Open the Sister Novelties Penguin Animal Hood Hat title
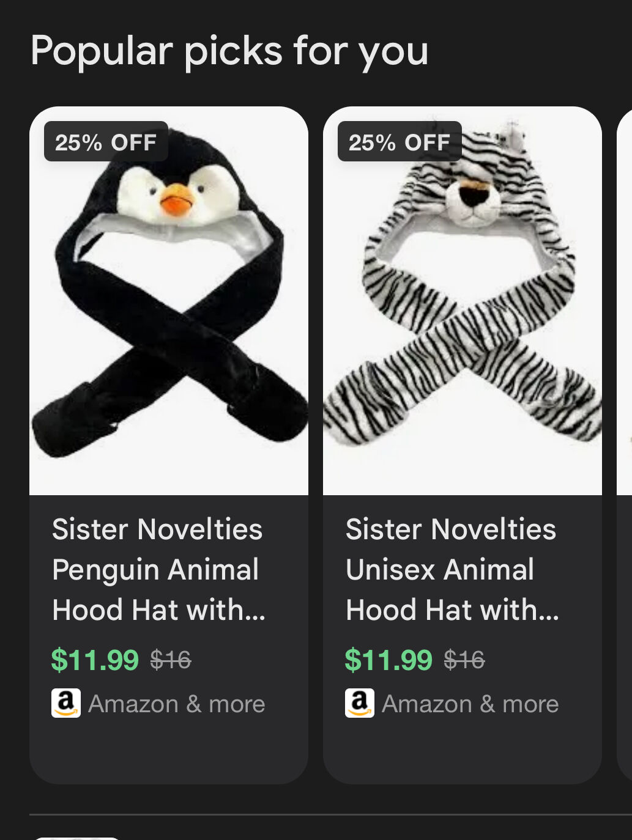632x840 pixels. (x=158, y=569)
